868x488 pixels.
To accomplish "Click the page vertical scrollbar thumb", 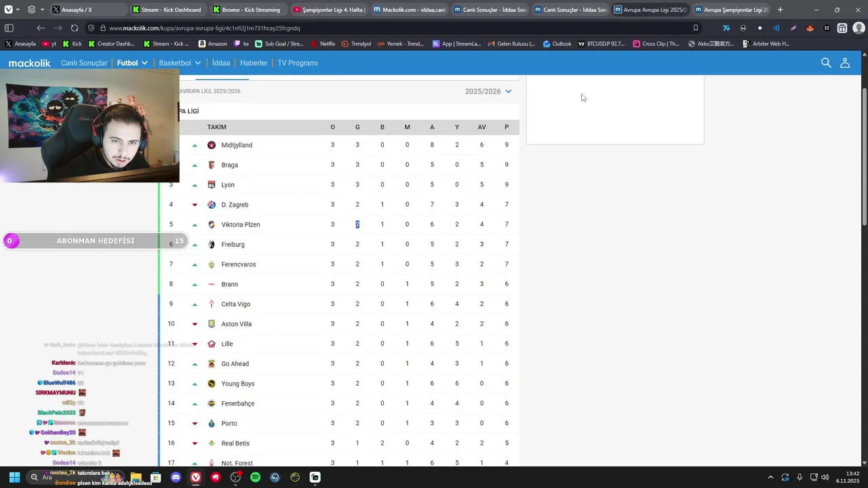I will (864, 157).
